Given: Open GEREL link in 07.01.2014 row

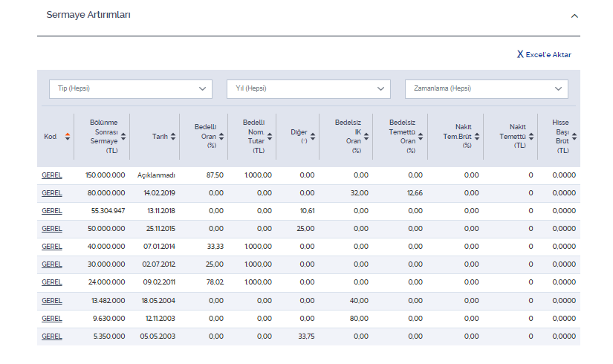Looking at the screenshot, I should tap(52, 247).
